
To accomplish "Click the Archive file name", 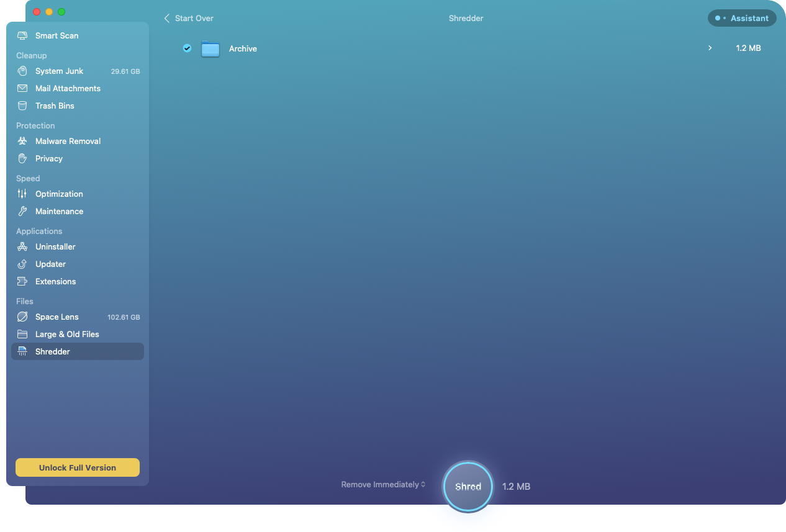I will [243, 48].
